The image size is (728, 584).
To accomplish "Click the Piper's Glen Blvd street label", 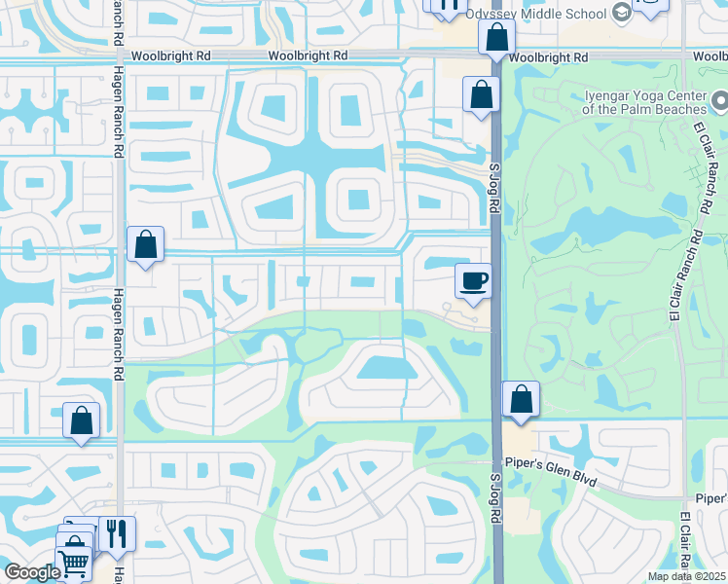I will pos(551,472).
